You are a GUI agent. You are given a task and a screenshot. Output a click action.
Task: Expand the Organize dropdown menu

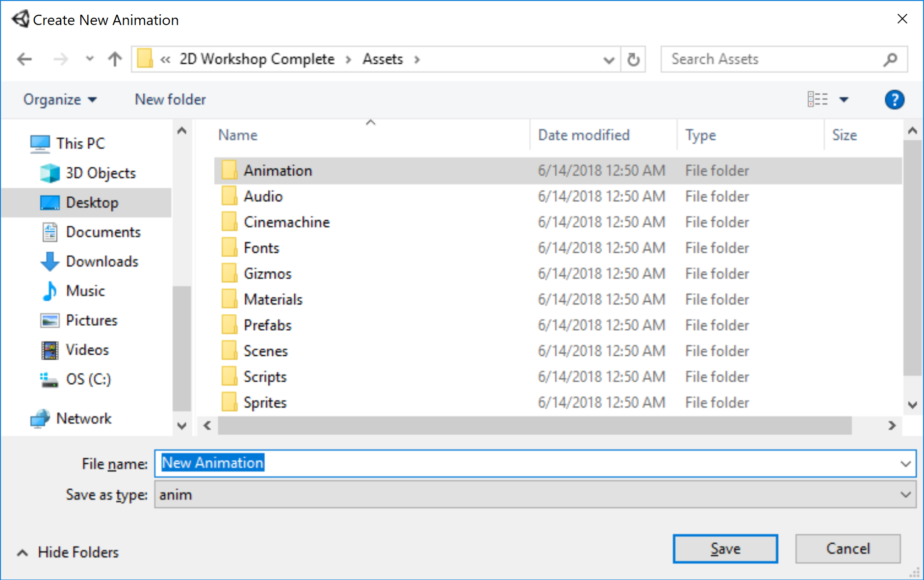coord(60,100)
